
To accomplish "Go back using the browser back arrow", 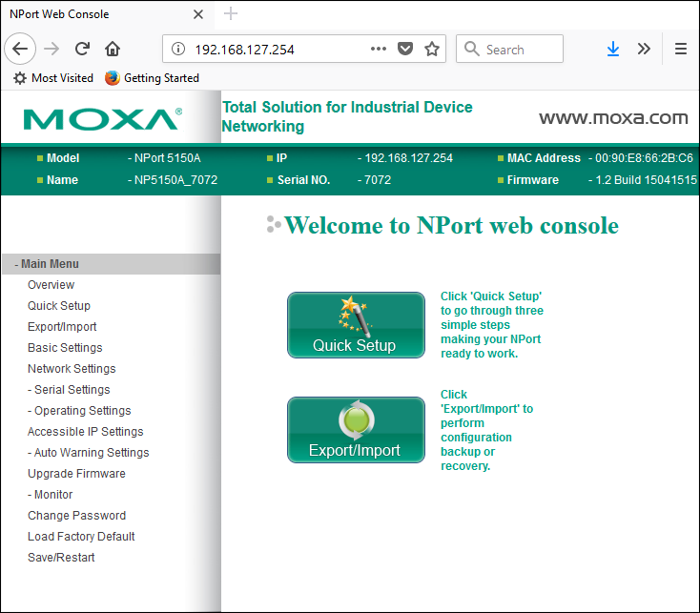I will (x=20, y=49).
